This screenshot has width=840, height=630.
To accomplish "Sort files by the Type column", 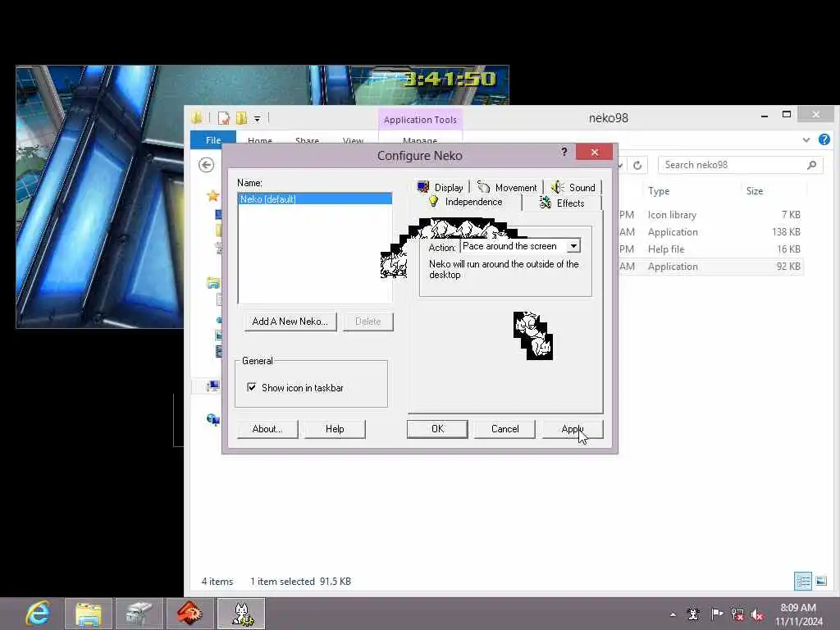I will (x=659, y=190).
